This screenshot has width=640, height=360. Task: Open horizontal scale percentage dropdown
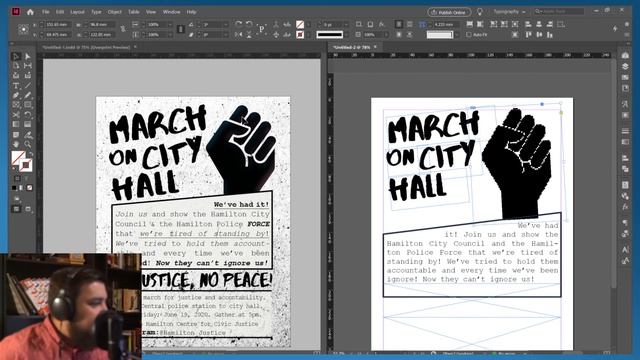pos(170,24)
